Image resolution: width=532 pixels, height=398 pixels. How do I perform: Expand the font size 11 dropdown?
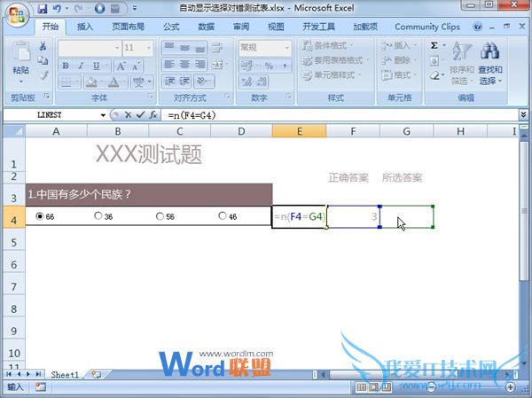pyautogui.click(x=149, y=48)
